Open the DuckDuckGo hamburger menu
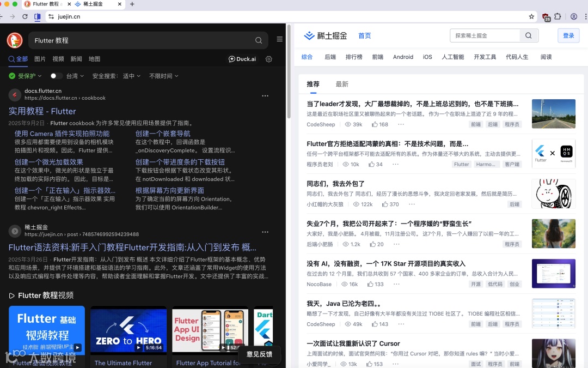 click(x=280, y=39)
